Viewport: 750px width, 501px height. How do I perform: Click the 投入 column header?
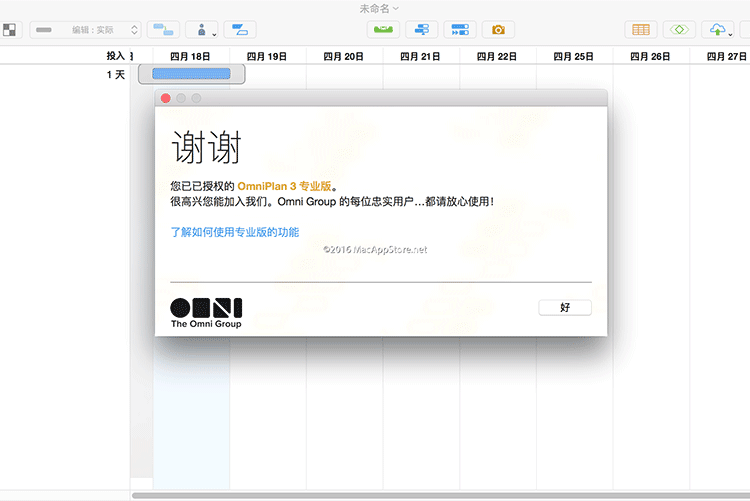[x=115, y=56]
